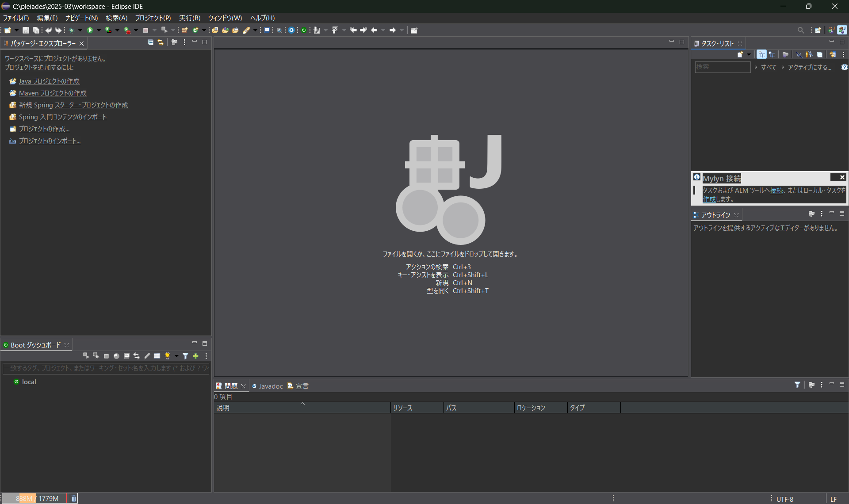Click the green Run button in toolbar
The width and height of the screenshot is (849, 504).
click(x=90, y=30)
